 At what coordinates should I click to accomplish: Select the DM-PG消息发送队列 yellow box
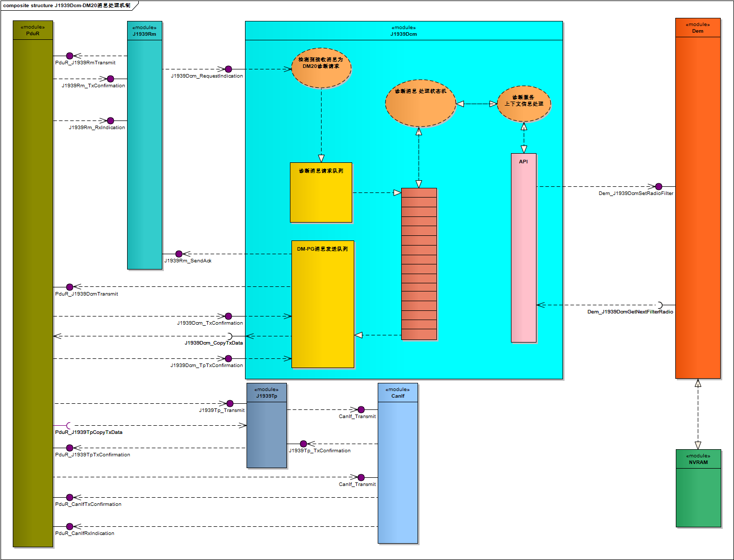323,304
